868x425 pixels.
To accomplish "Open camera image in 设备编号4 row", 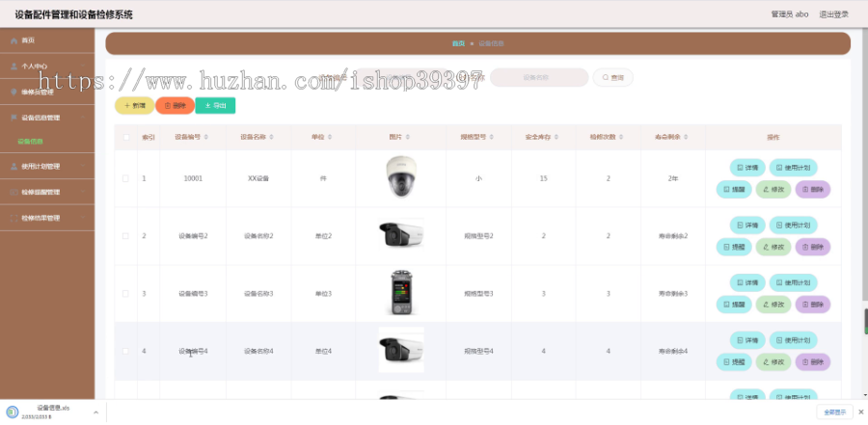I will click(401, 350).
